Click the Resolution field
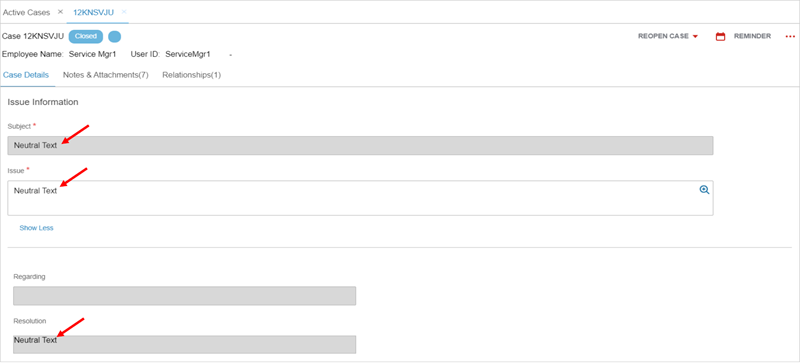Viewport: 800px width, 363px height. point(184,344)
